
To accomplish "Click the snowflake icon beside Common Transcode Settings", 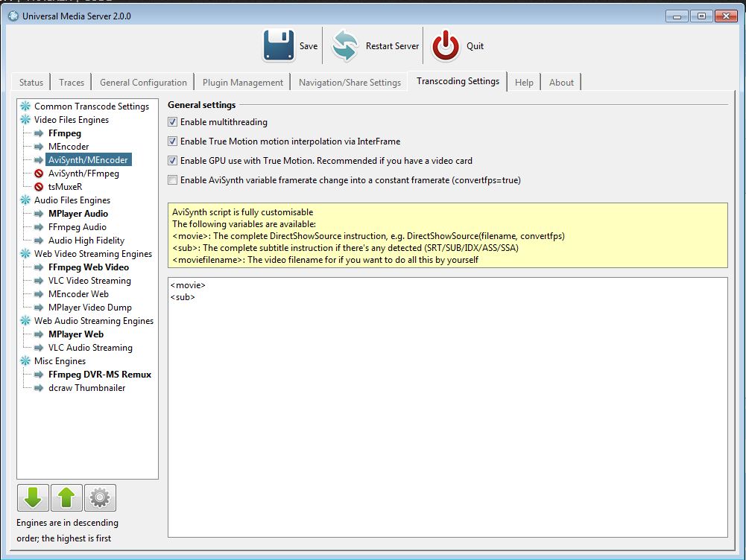I will tap(25, 106).
